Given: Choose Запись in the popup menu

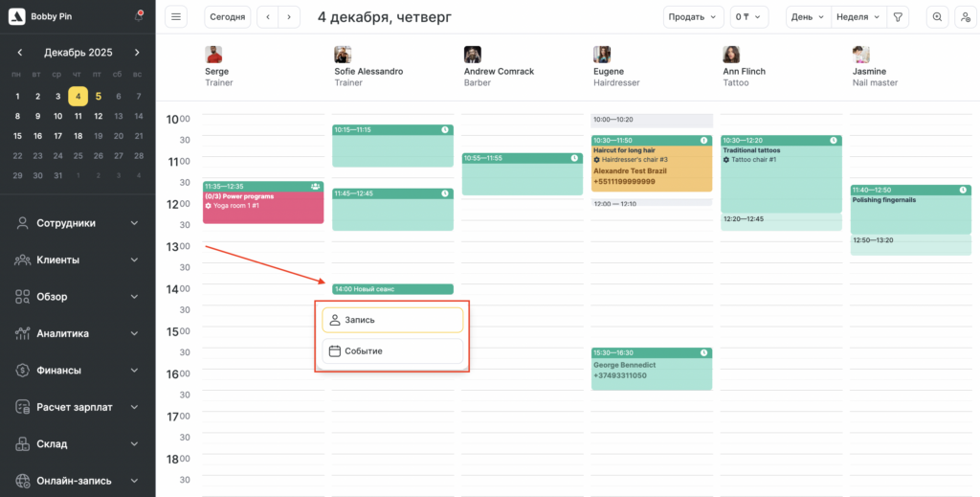Looking at the screenshot, I should 392,320.
